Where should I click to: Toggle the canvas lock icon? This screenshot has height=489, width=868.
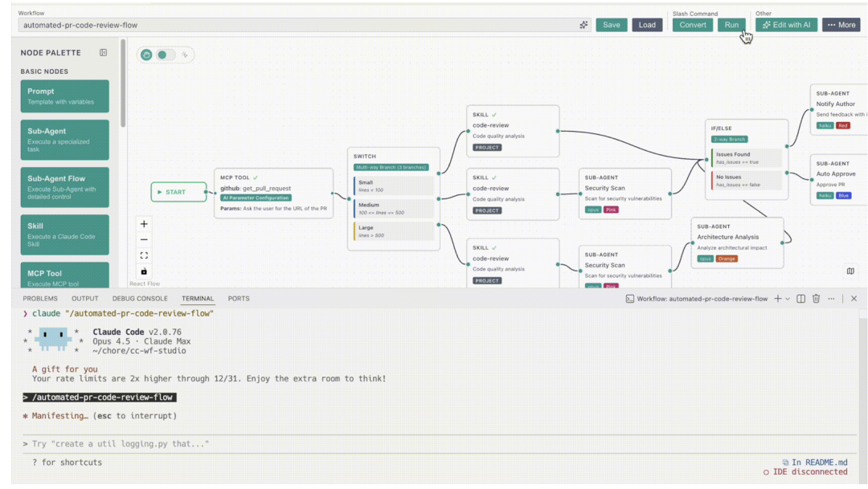tap(144, 271)
